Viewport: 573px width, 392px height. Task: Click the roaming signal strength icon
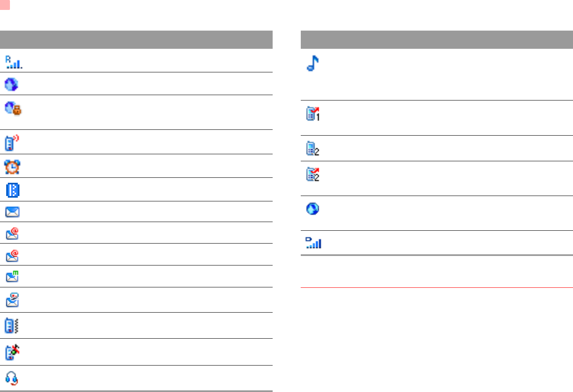coord(14,62)
